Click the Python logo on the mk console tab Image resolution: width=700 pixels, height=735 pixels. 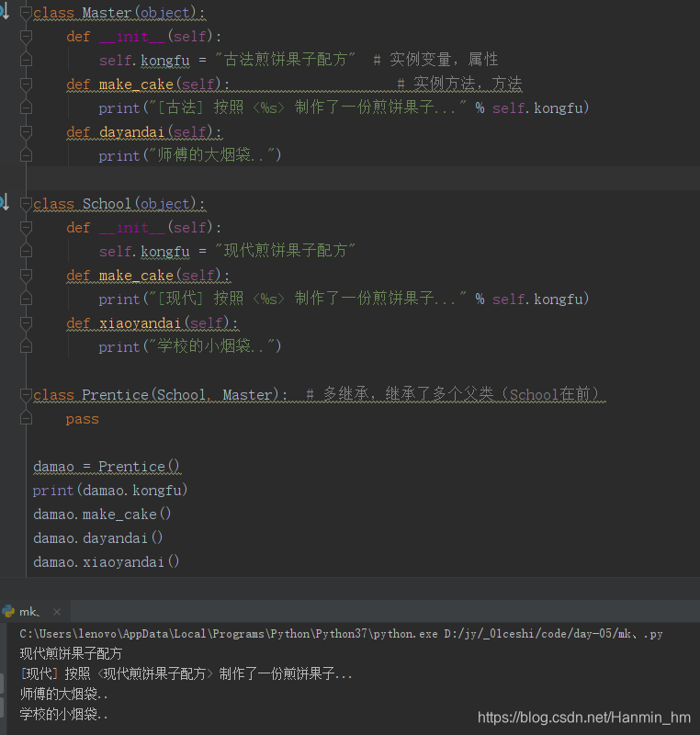[x=10, y=610]
